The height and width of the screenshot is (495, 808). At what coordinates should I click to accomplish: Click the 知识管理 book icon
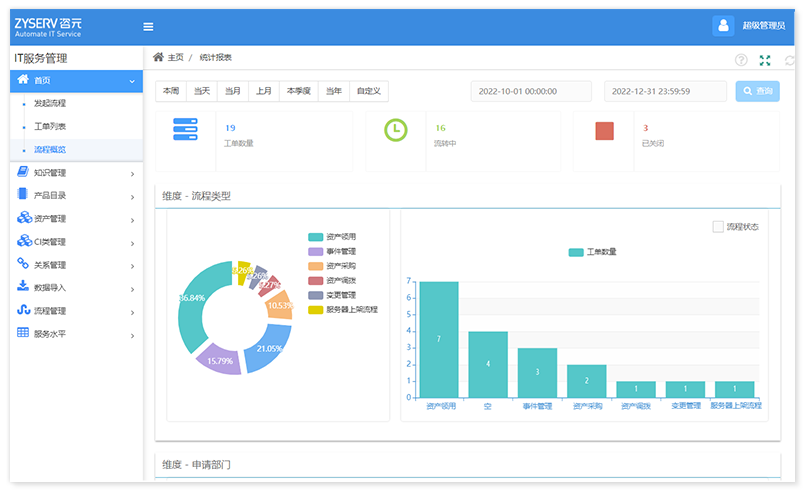23,172
